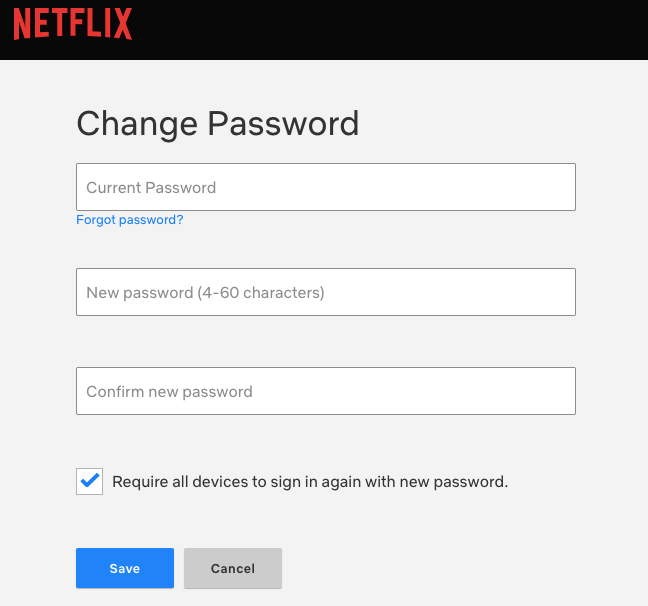Focus the Current Password field

(x=325, y=187)
